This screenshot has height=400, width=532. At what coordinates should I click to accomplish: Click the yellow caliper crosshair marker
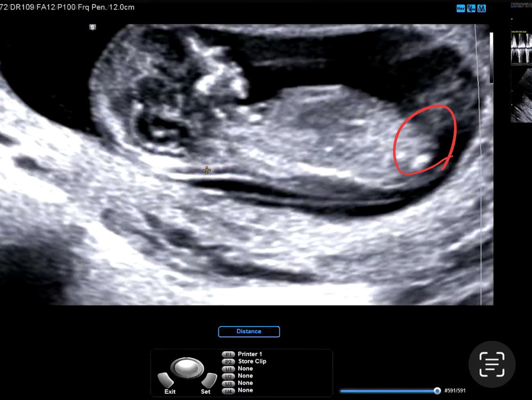click(207, 170)
